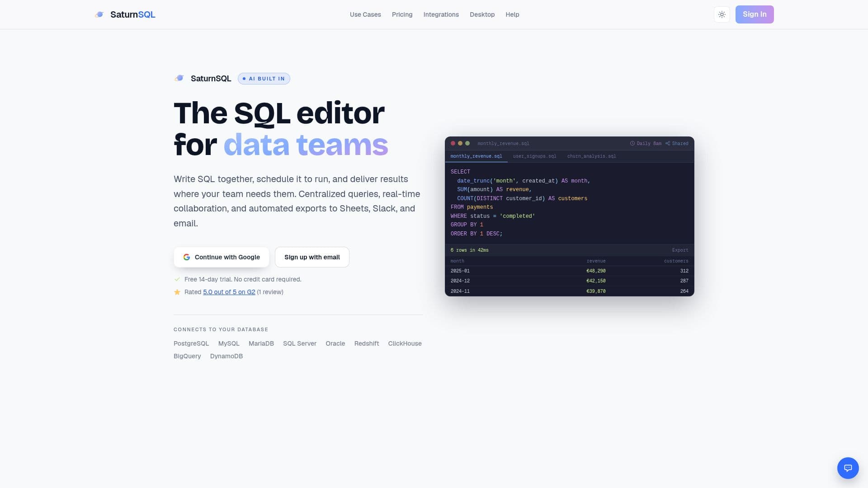Viewport: 868px width, 488px height.
Task: Click the clock icon next to Daily 8am
Action: click(x=632, y=144)
